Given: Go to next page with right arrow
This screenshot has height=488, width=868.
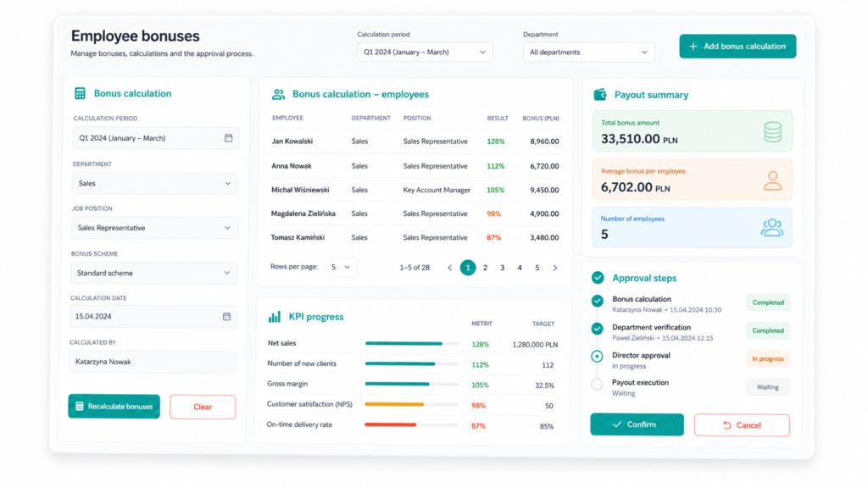Looking at the screenshot, I should pyautogui.click(x=554, y=268).
